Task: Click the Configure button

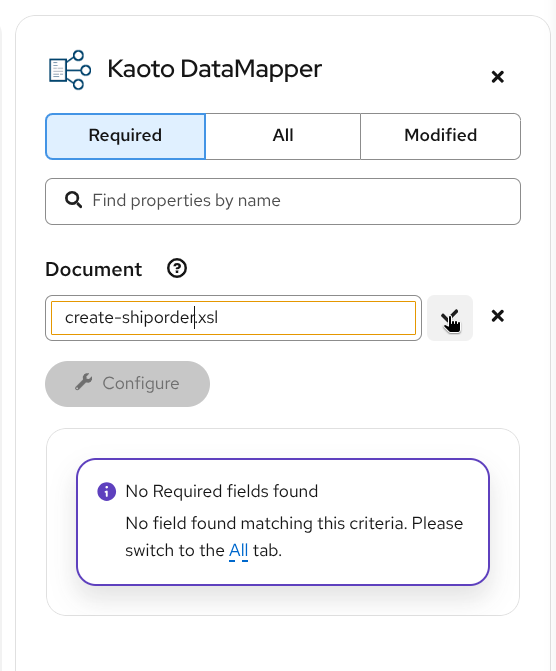Action: click(128, 384)
